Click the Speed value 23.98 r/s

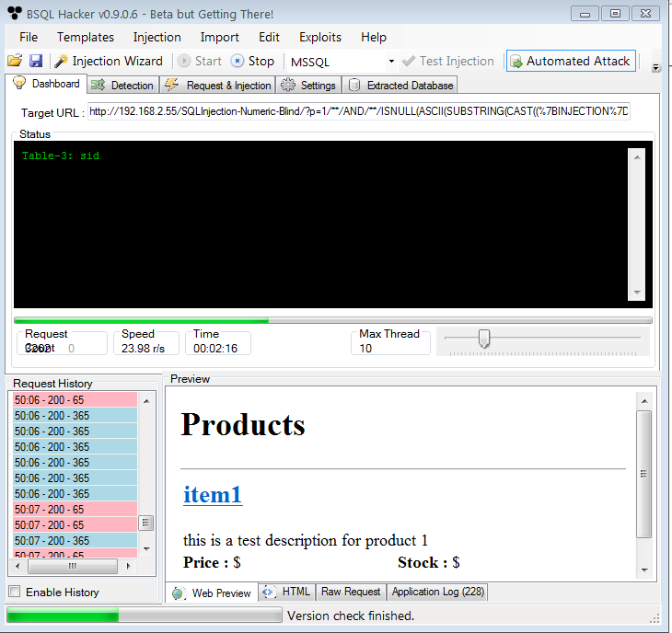(x=143, y=348)
